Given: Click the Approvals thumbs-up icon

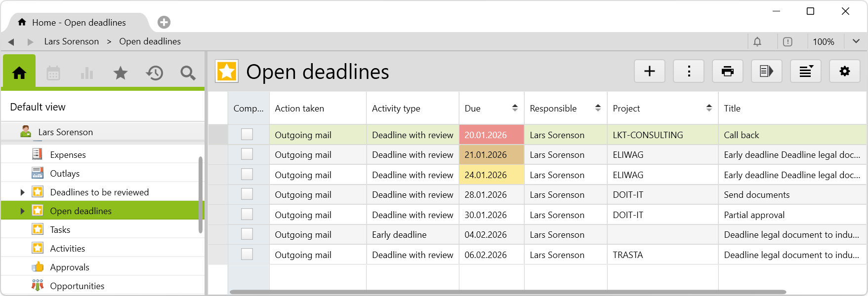Looking at the screenshot, I should tap(38, 267).
